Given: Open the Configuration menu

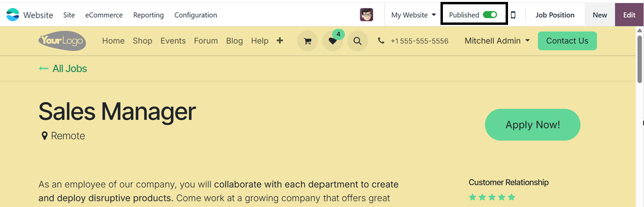Looking at the screenshot, I should (195, 15).
